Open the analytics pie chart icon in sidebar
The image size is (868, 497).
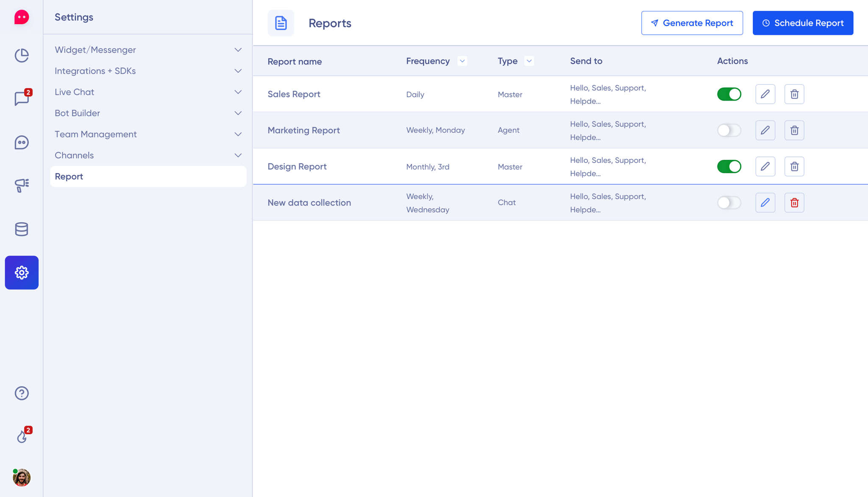tap(21, 55)
